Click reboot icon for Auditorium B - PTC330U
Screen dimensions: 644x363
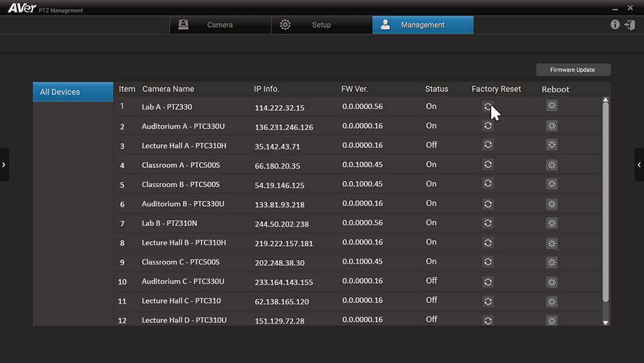pyautogui.click(x=551, y=204)
